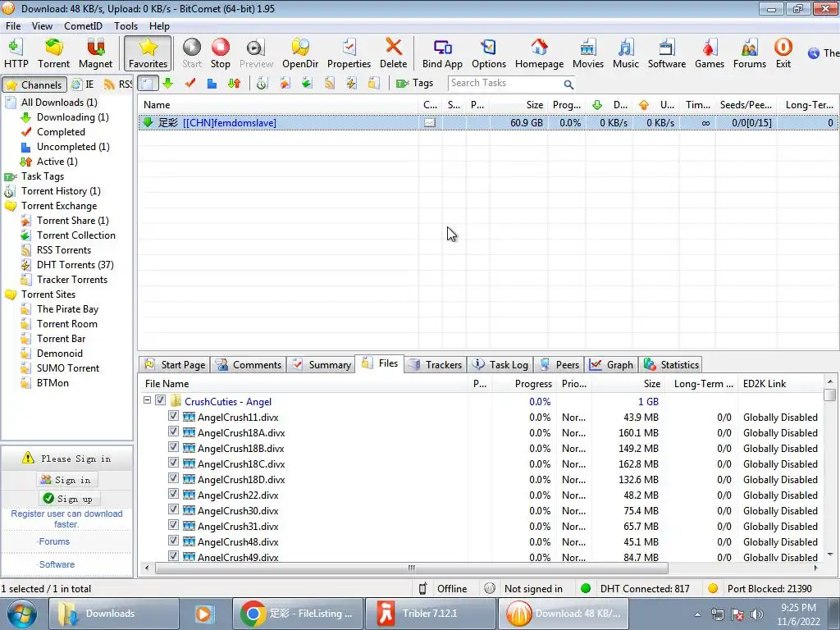
Task: Select Torrent Exchange in sidebar
Action: point(59,206)
